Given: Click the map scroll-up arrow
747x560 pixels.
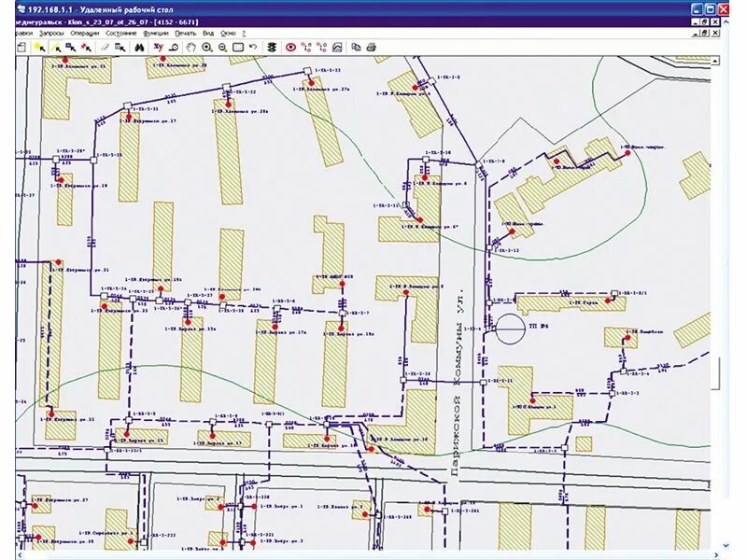Looking at the screenshot, I should tap(714, 62).
